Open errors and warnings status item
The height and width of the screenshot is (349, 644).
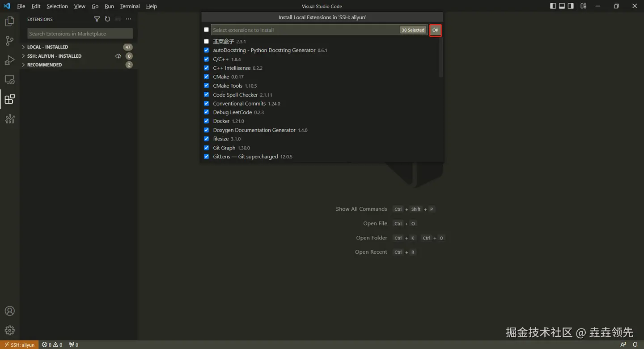(x=52, y=345)
